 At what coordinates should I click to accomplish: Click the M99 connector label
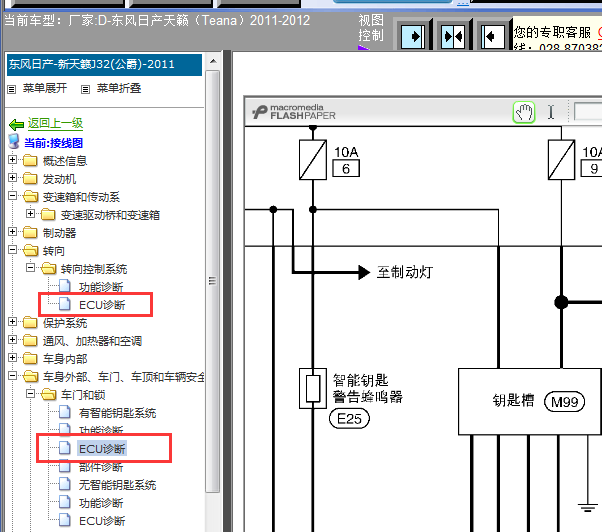tap(564, 402)
